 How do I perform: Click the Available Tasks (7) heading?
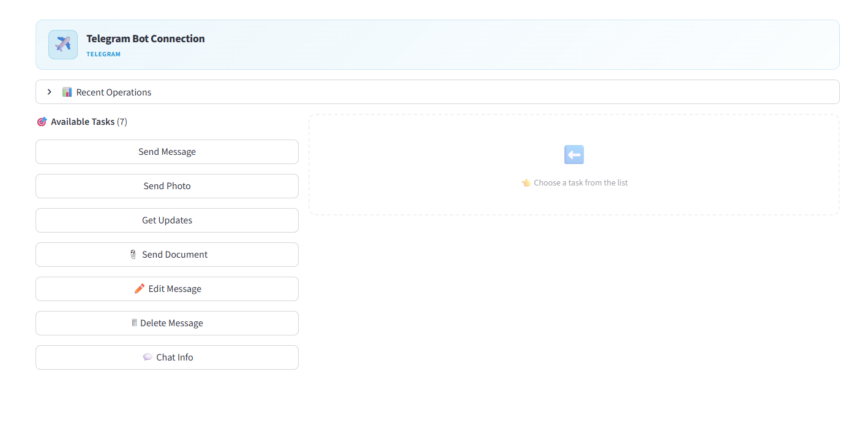coord(89,122)
